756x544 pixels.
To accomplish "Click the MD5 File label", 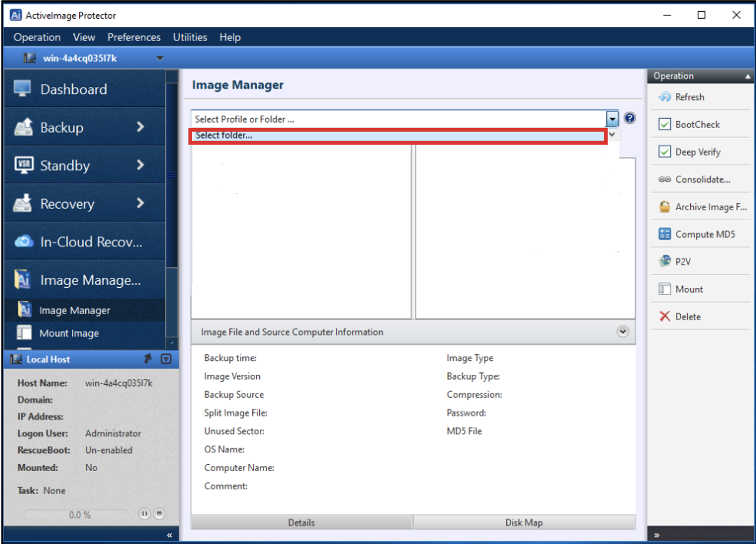I will click(464, 431).
